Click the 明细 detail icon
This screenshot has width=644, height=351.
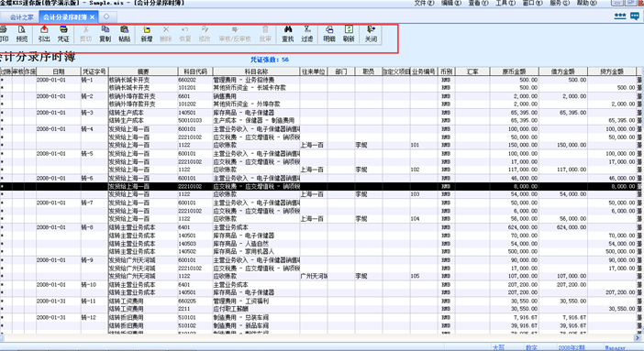(x=329, y=34)
